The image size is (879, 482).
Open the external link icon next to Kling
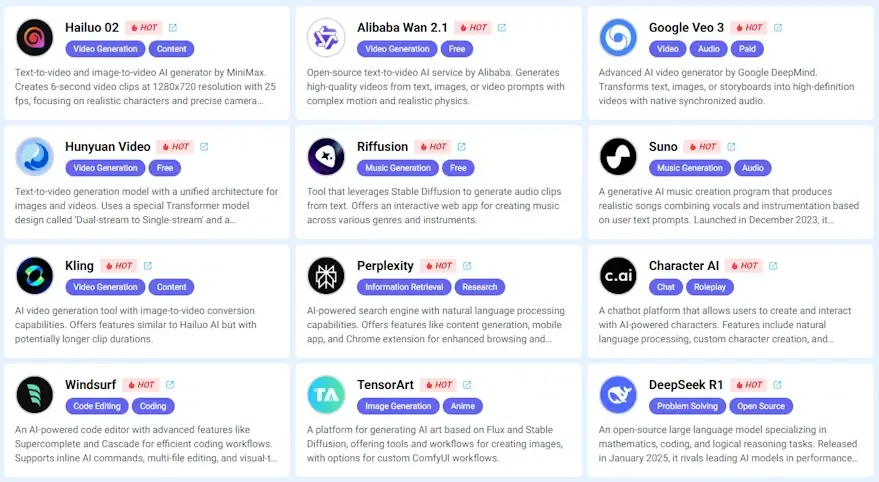(x=147, y=266)
